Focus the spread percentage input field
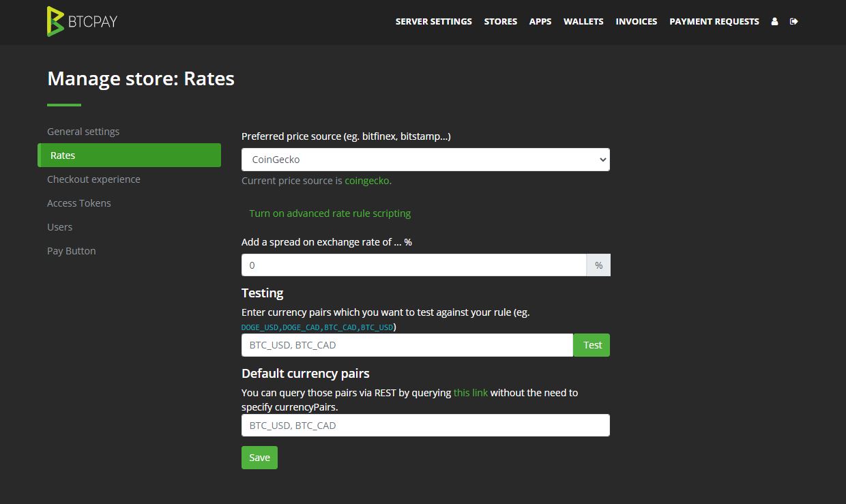The height and width of the screenshot is (504, 846). [414, 265]
